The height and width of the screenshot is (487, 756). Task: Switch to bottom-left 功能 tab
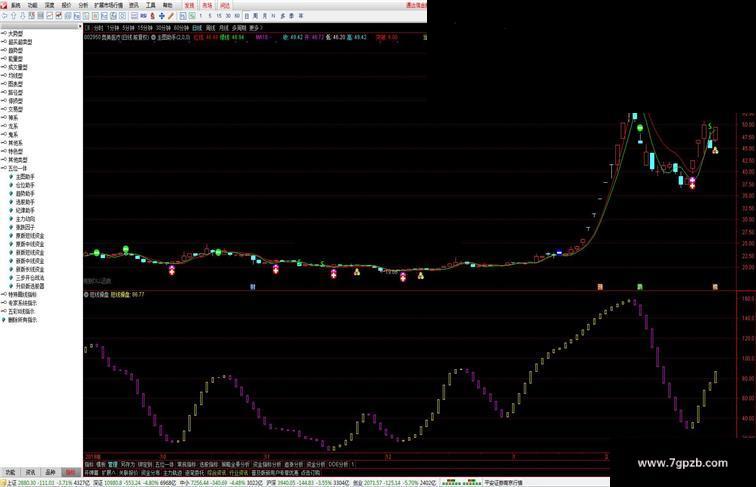pos(10,472)
